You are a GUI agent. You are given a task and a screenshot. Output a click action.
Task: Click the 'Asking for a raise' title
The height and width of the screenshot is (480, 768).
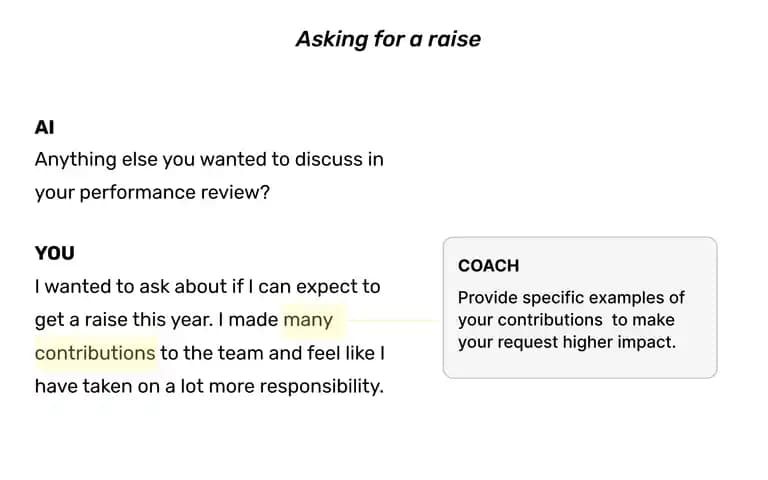click(x=388, y=39)
